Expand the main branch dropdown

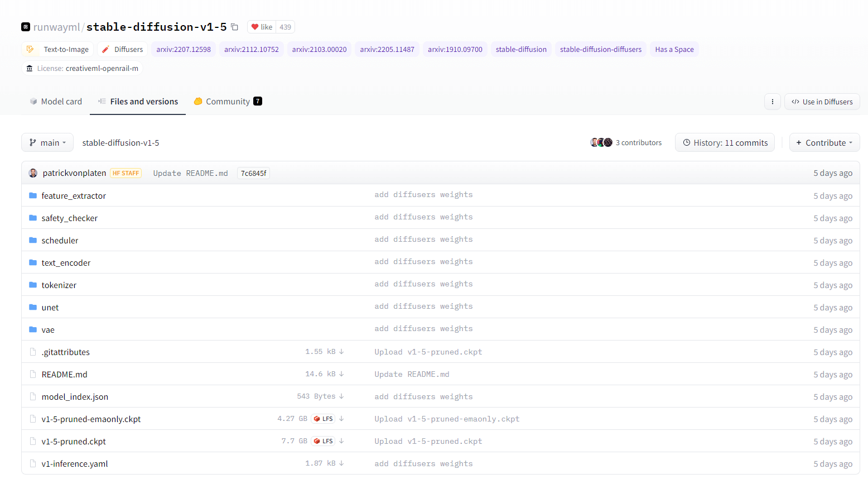pos(47,143)
